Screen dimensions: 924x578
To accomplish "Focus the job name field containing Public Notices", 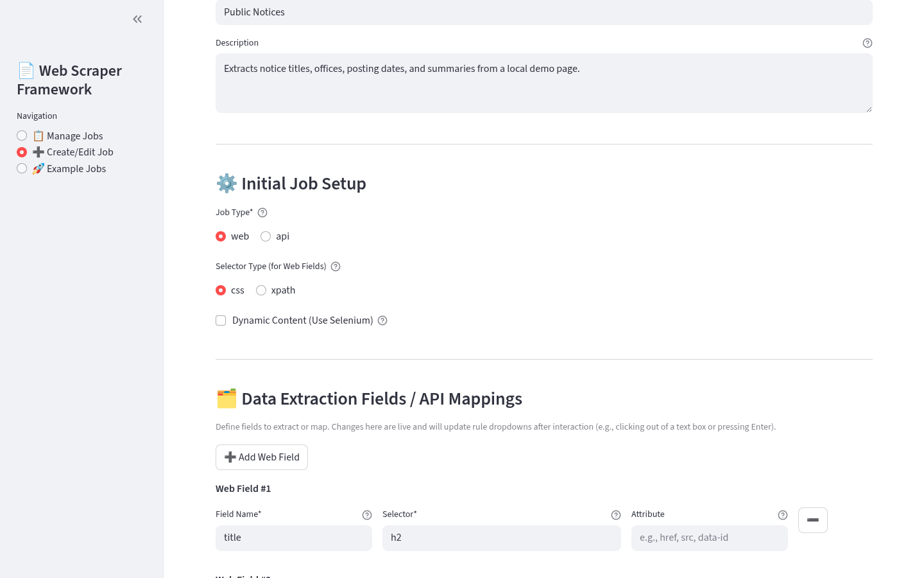I will 544,12.
